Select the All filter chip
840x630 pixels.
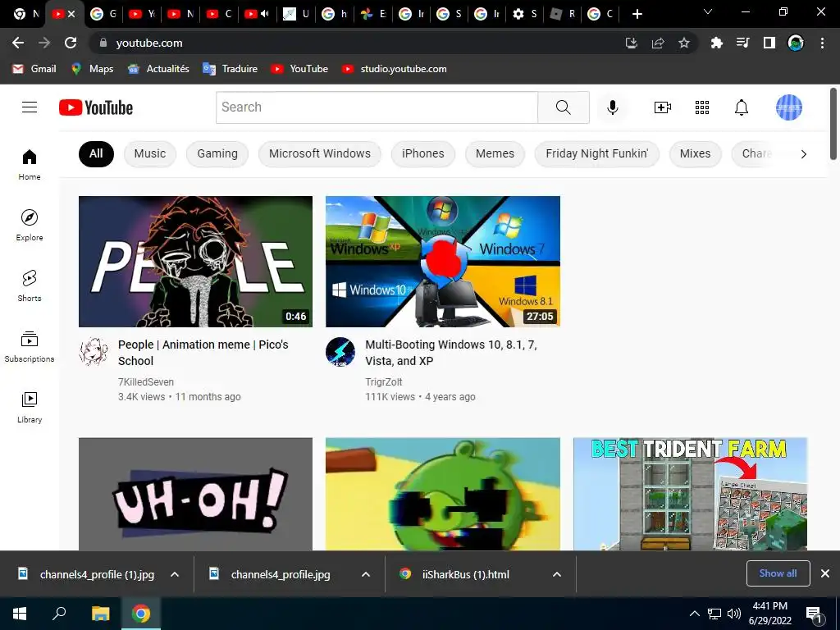tap(96, 153)
